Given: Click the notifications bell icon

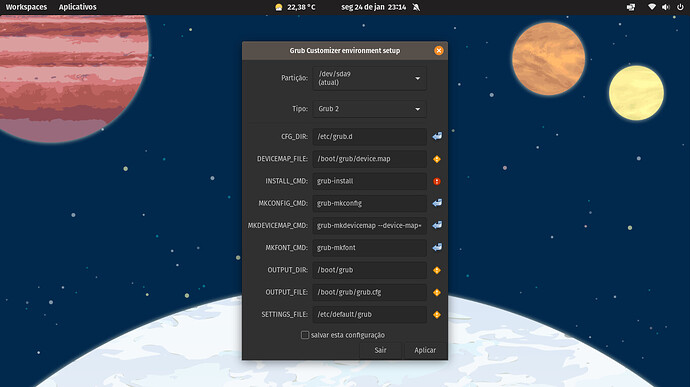Looking at the screenshot, I should click(x=416, y=7).
